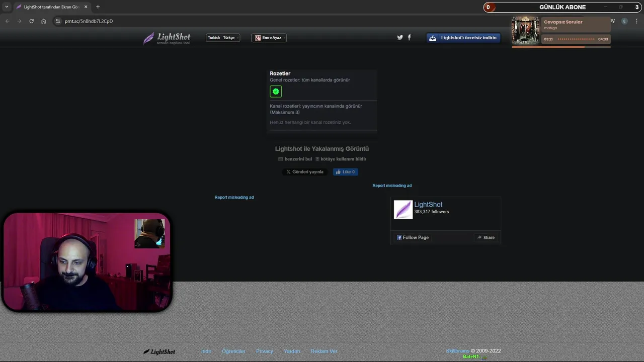Click the Share button in Facebook widget
The image size is (644, 362).
(x=486, y=237)
